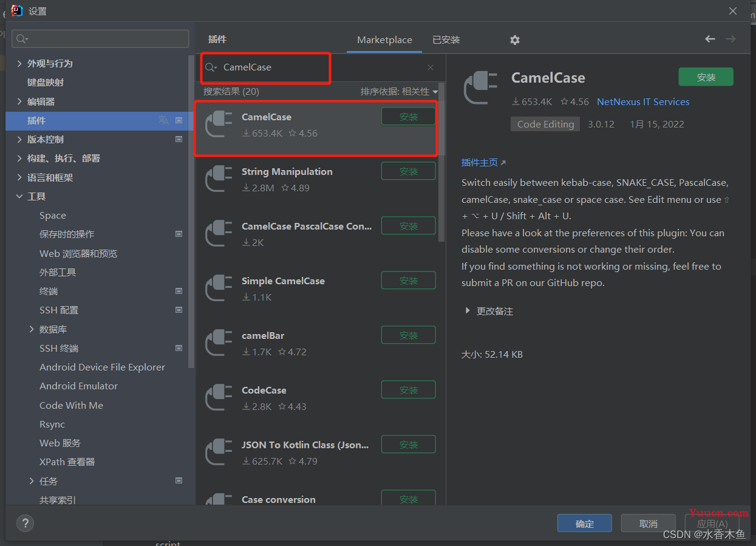Click the JSON To Kotlin Class plugin icon
This screenshot has height=546, width=756.
[219, 452]
